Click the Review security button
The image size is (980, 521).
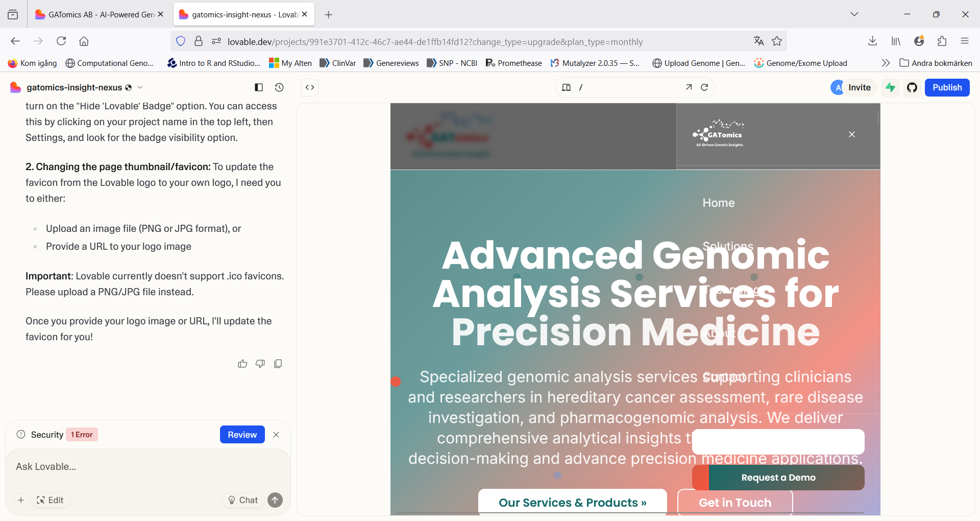(242, 435)
